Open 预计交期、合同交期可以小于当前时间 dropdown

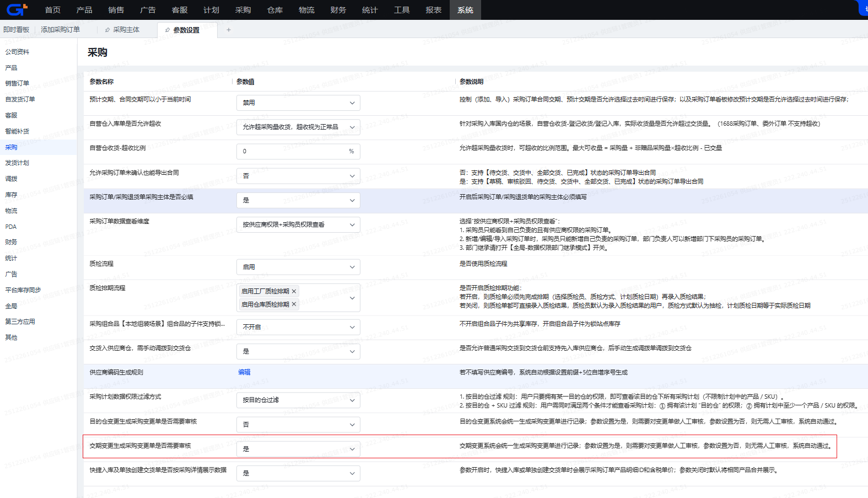298,103
